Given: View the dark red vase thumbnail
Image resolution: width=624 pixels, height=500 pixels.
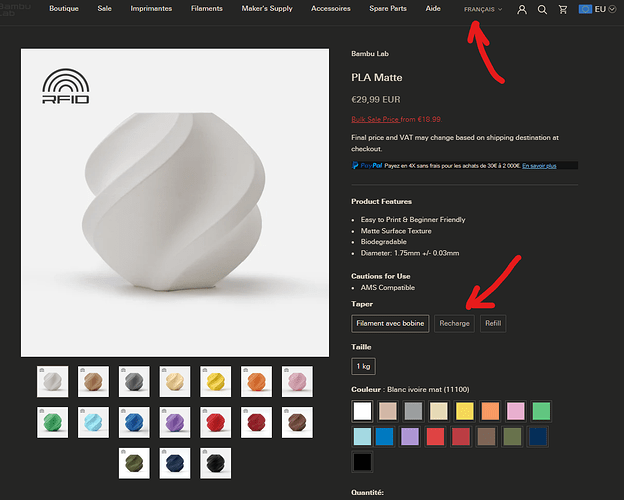Looking at the screenshot, I should point(256,422).
